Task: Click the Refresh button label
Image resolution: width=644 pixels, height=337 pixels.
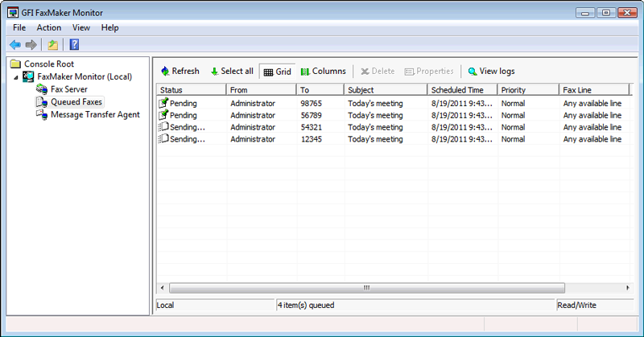Action: [x=186, y=71]
